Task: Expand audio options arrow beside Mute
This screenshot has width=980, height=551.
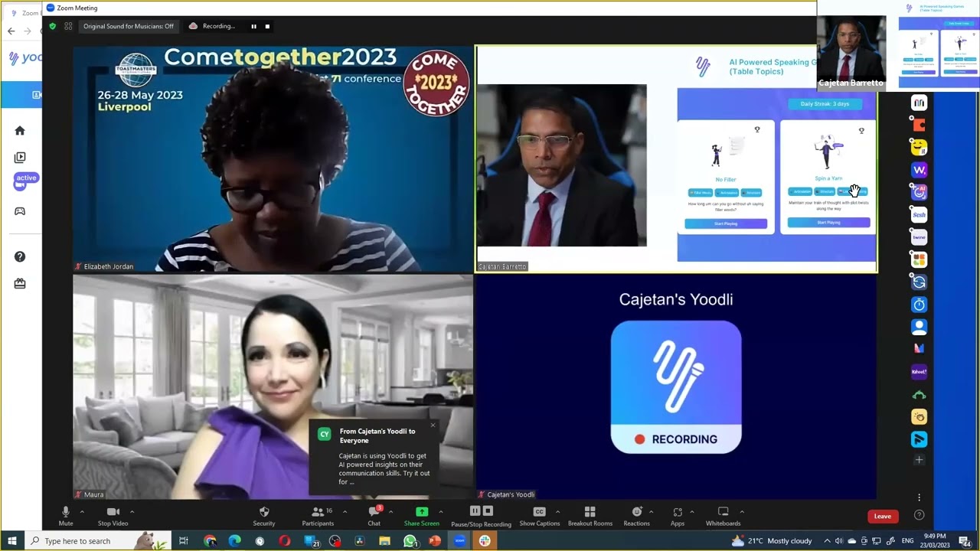Action: 82,511
